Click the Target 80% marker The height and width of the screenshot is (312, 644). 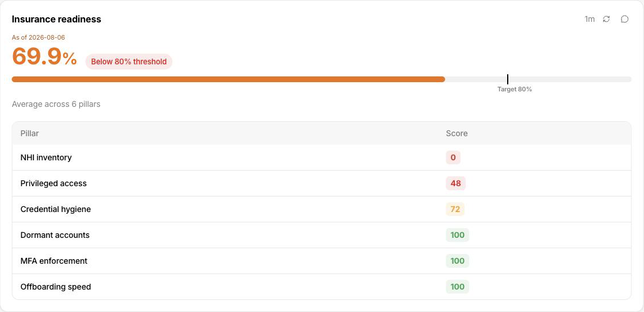pyautogui.click(x=514, y=89)
